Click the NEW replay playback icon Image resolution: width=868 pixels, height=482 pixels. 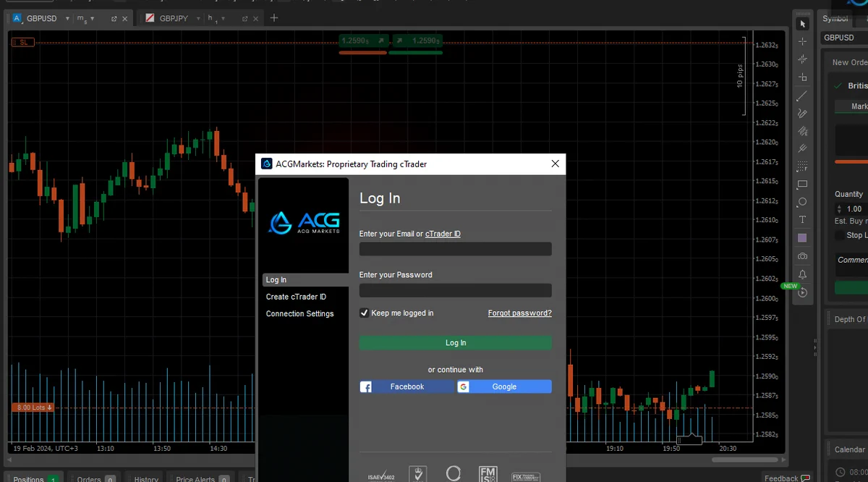[802, 292]
